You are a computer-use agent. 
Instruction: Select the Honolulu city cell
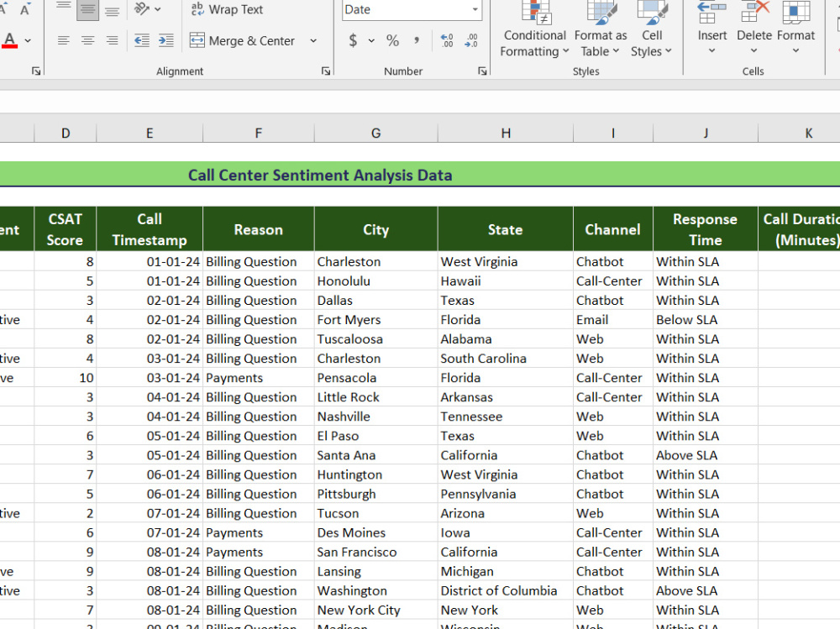(376, 281)
